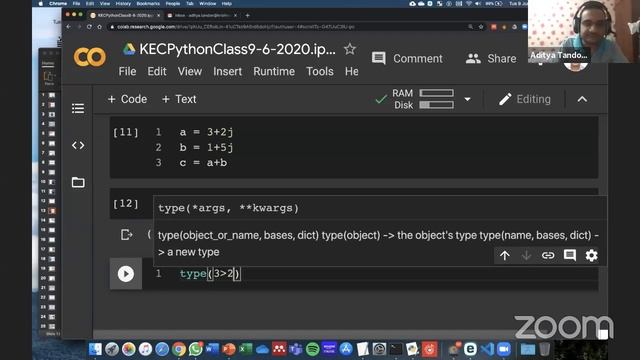
Task: Click Aditya Tandon's video thumbnail
Action: click(584, 31)
